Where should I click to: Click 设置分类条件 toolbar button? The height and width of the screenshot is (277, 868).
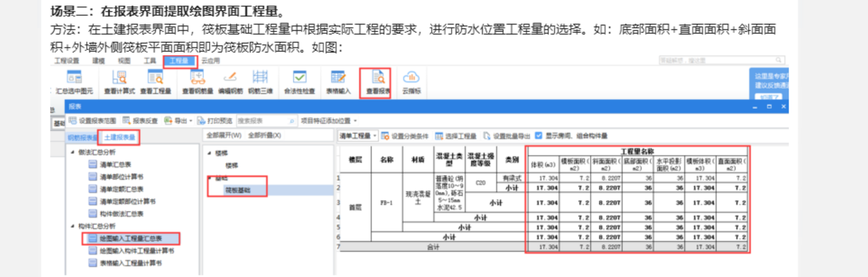405,136
